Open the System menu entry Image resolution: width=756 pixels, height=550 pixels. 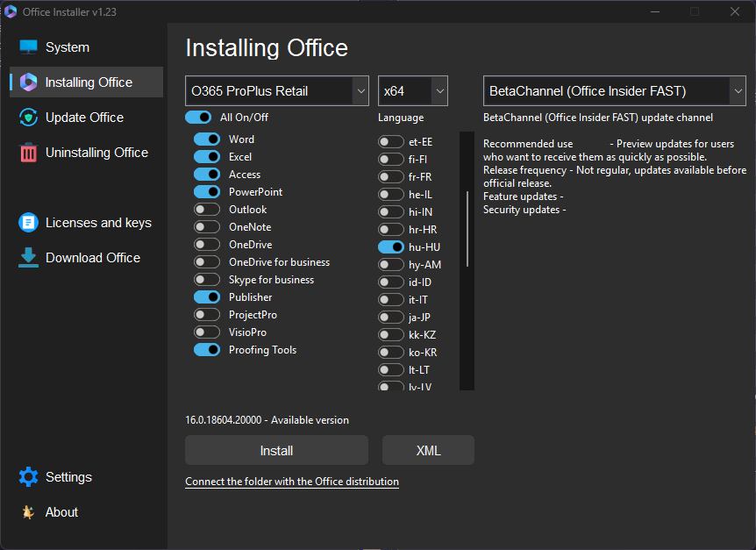(68, 47)
